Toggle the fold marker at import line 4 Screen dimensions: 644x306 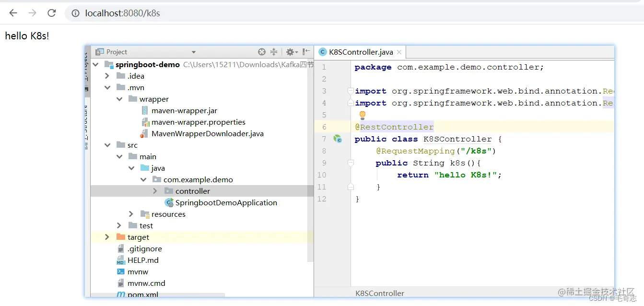pyautogui.click(x=351, y=103)
